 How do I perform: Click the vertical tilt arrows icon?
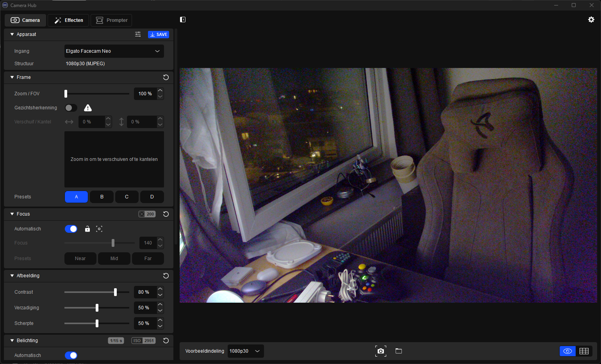(x=121, y=122)
